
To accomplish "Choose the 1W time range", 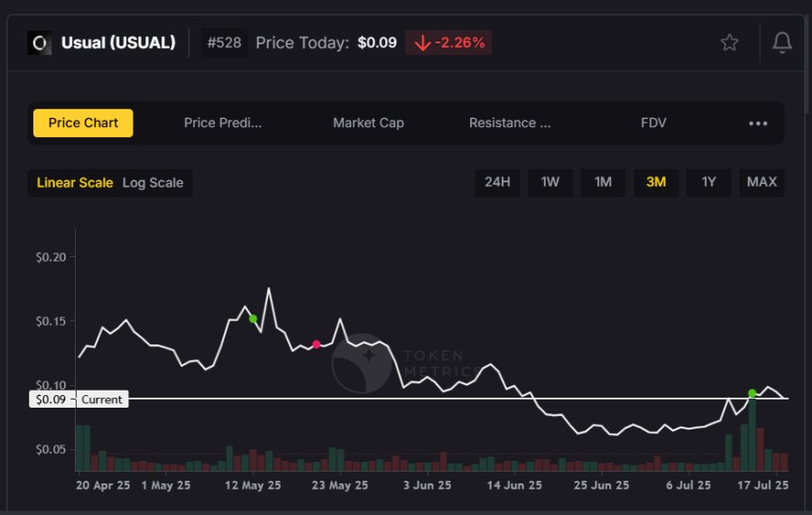I will [550, 182].
